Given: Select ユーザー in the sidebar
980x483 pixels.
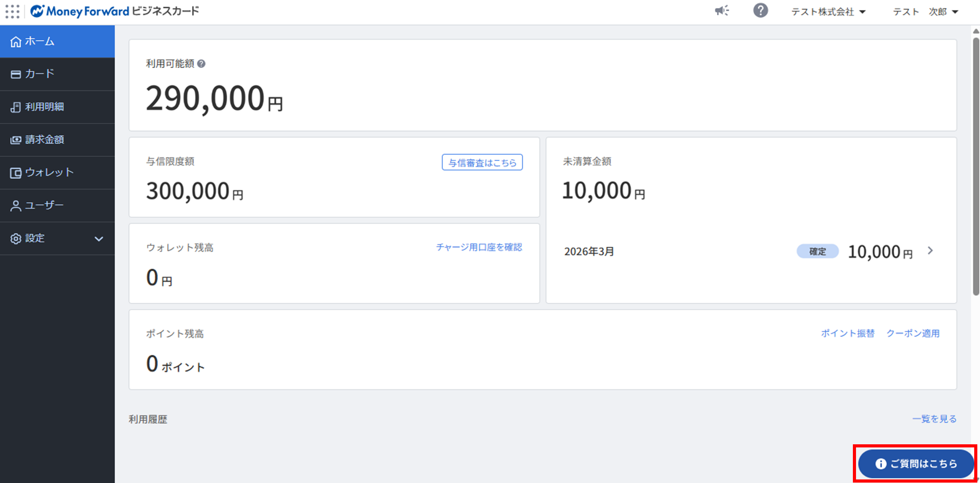Looking at the screenshot, I should 44,205.
